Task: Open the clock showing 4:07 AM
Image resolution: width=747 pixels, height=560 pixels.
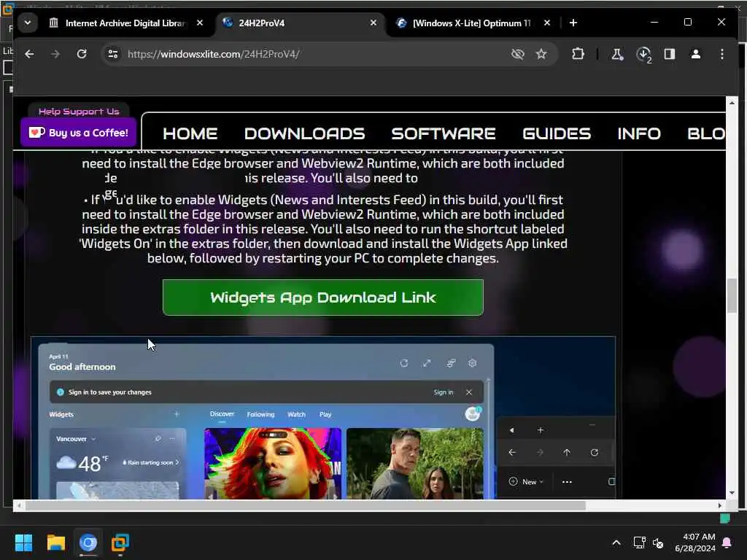Action: tap(695, 542)
